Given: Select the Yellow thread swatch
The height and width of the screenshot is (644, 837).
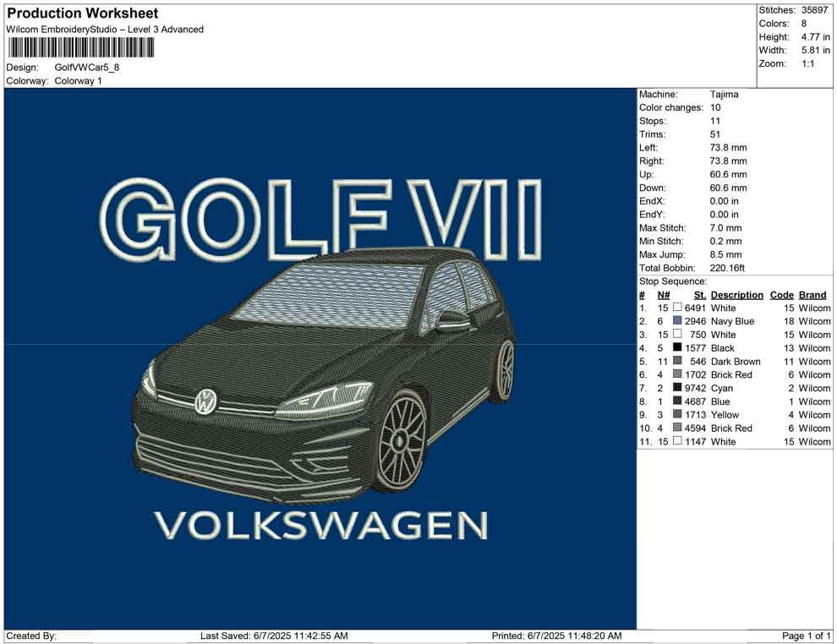Looking at the screenshot, I should [x=677, y=414].
